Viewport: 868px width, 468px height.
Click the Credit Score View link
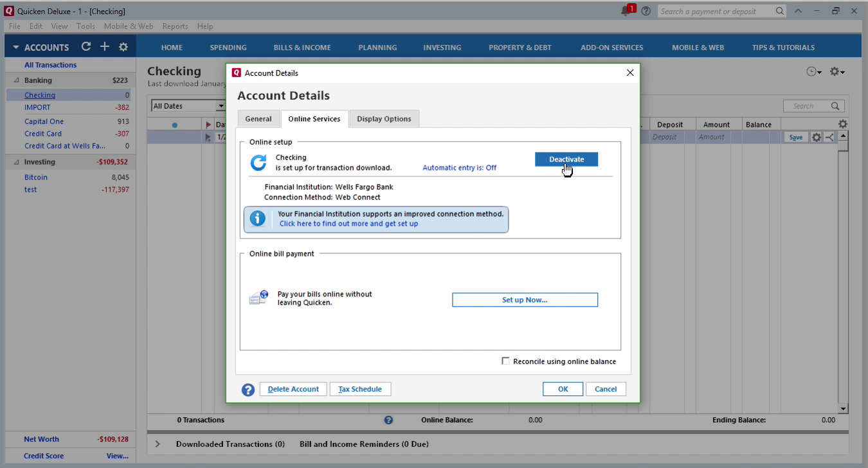pyautogui.click(x=117, y=456)
